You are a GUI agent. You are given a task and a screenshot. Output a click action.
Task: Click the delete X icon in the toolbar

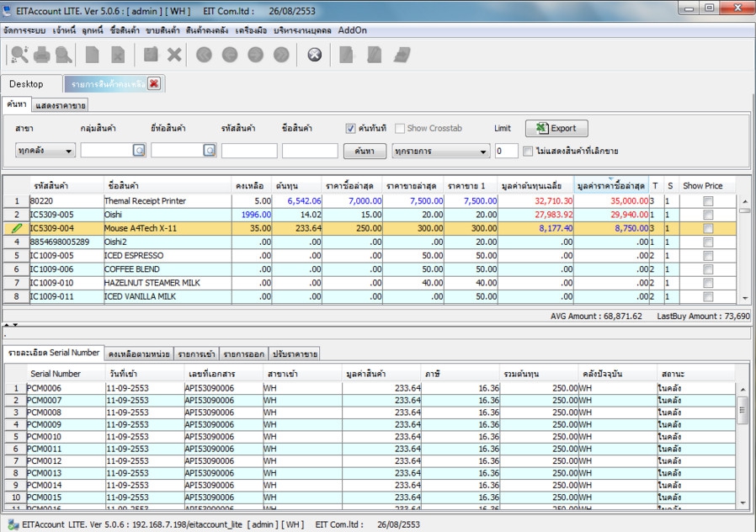174,55
